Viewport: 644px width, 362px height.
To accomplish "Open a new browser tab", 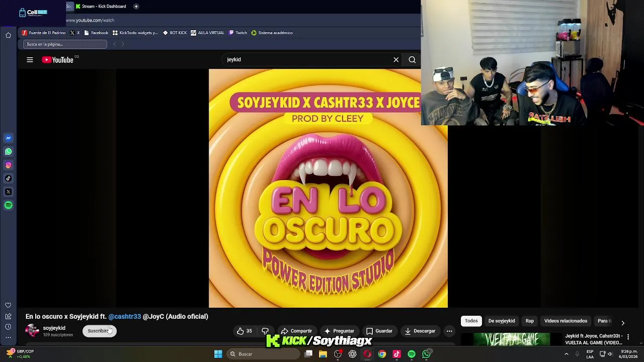I will (136, 6).
